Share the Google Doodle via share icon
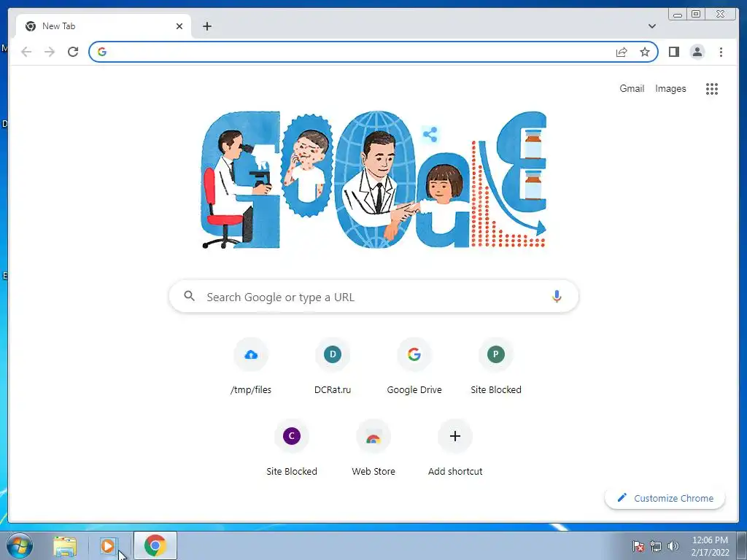The height and width of the screenshot is (560, 747). [x=430, y=135]
